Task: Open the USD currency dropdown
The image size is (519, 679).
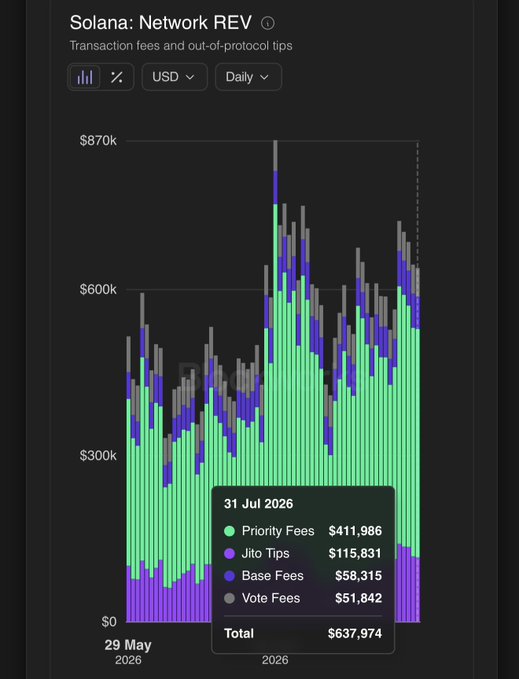Action: coord(174,77)
